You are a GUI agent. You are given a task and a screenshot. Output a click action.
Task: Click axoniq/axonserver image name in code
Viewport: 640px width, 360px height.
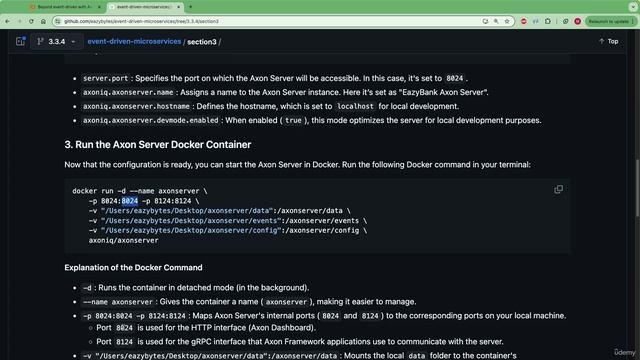[123, 240]
